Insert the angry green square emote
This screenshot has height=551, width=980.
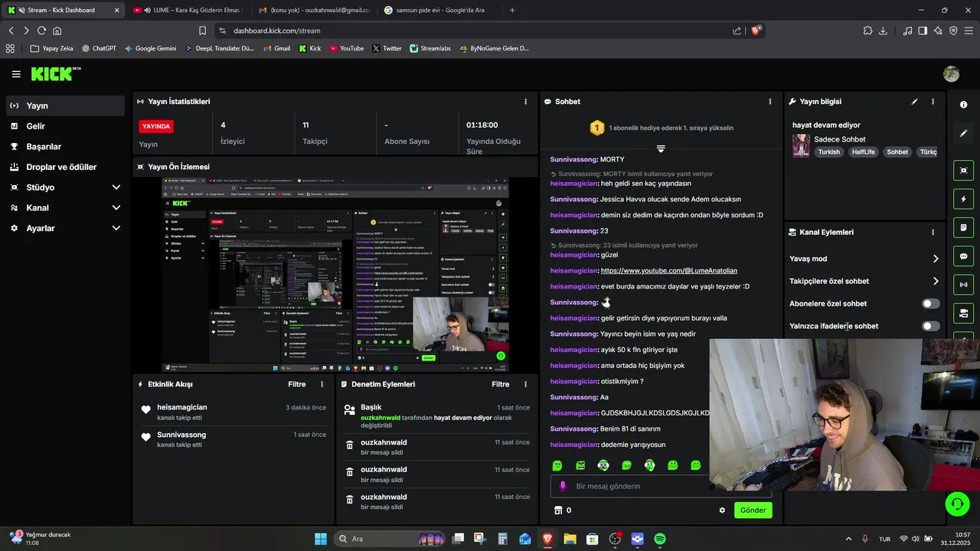580,465
